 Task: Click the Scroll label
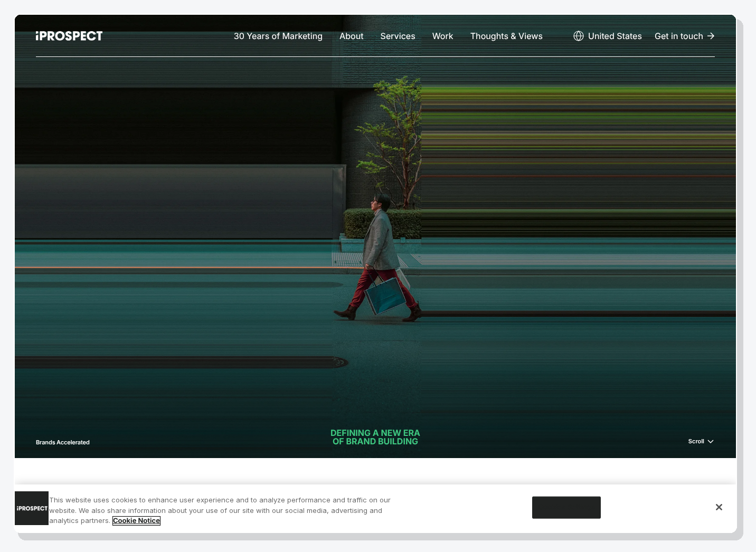(696, 442)
